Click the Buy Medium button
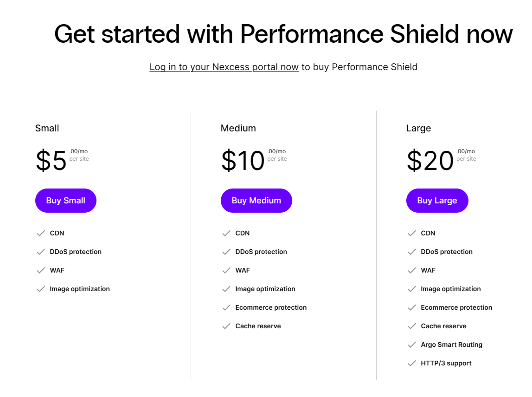Image resolution: width=532 pixels, height=397 pixels. (x=256, y=201)
